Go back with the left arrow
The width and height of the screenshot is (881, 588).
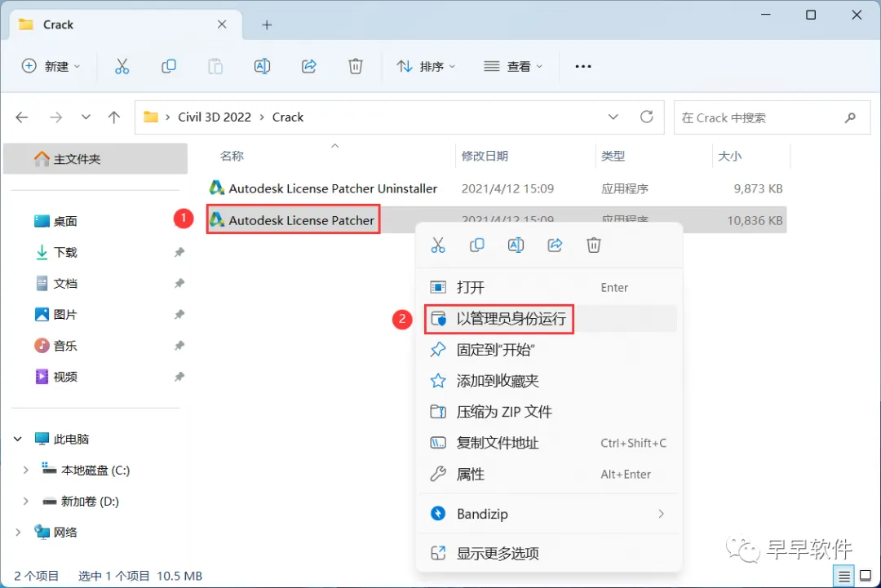22,117
